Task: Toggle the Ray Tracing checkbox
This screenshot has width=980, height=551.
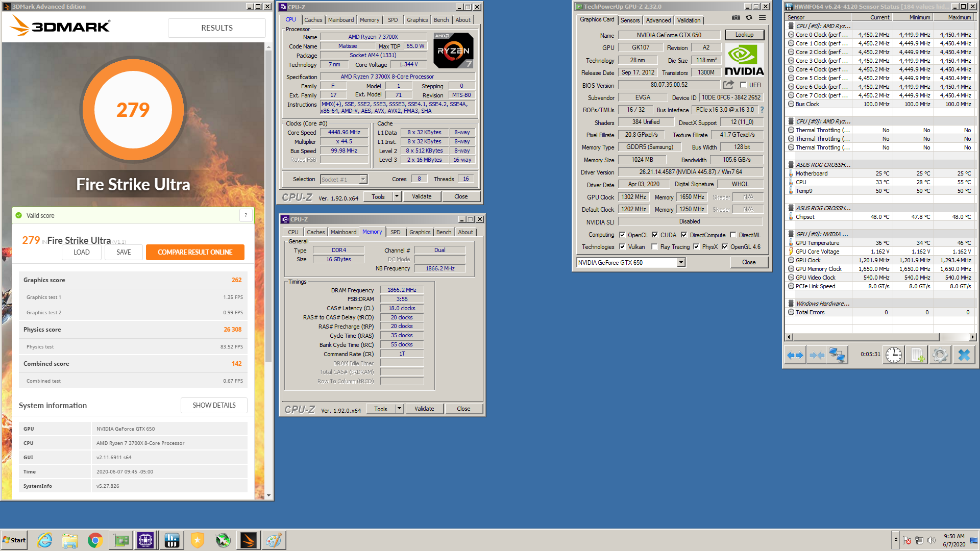Action: coord(654,247)
